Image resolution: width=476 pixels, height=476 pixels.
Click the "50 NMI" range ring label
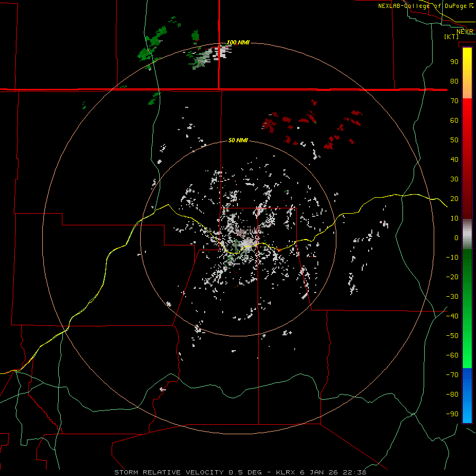click(x=238, y=140)
